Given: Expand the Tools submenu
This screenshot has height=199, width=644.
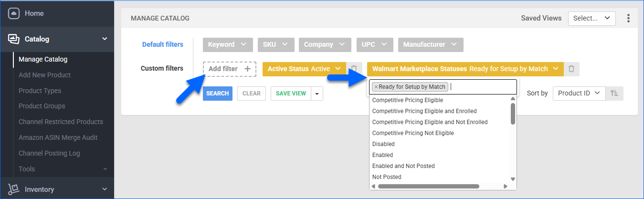Looking at the screenshot, I should [105, 169].
